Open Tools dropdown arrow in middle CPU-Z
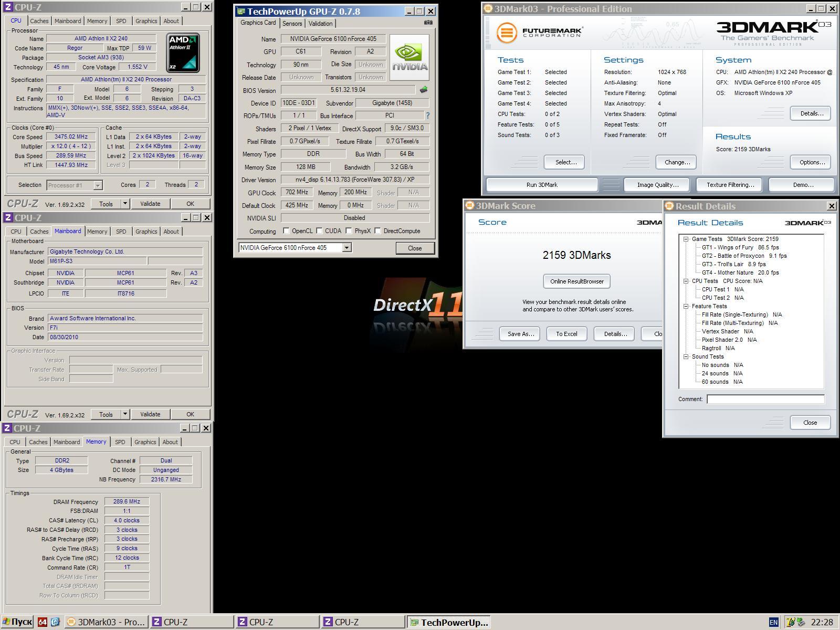840x630 pixels. coord(125,414)
